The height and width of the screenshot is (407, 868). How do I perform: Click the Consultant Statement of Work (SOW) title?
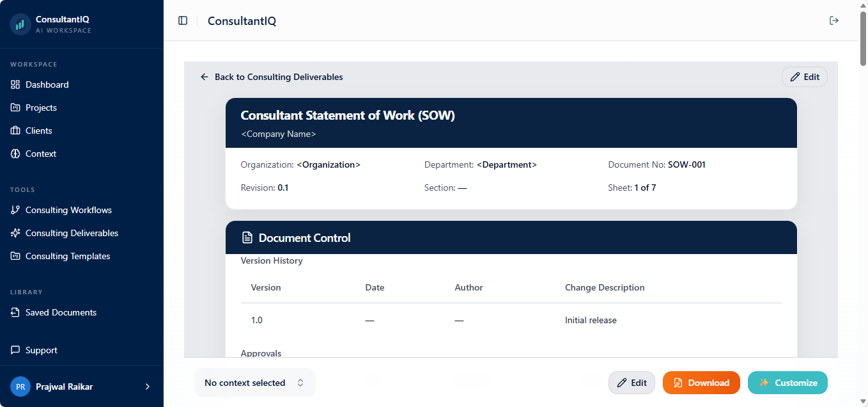tap(348, 115)
